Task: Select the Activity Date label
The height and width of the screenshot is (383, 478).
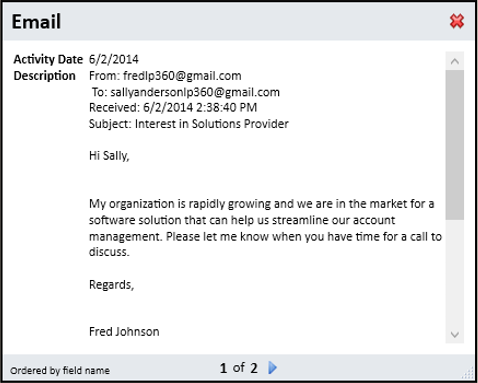Action: tap(48, 59)
